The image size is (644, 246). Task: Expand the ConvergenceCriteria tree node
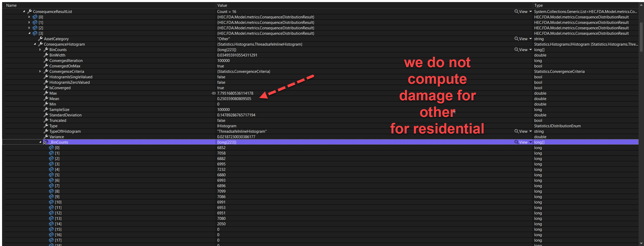pyautogui.click(x=40, y=71)
